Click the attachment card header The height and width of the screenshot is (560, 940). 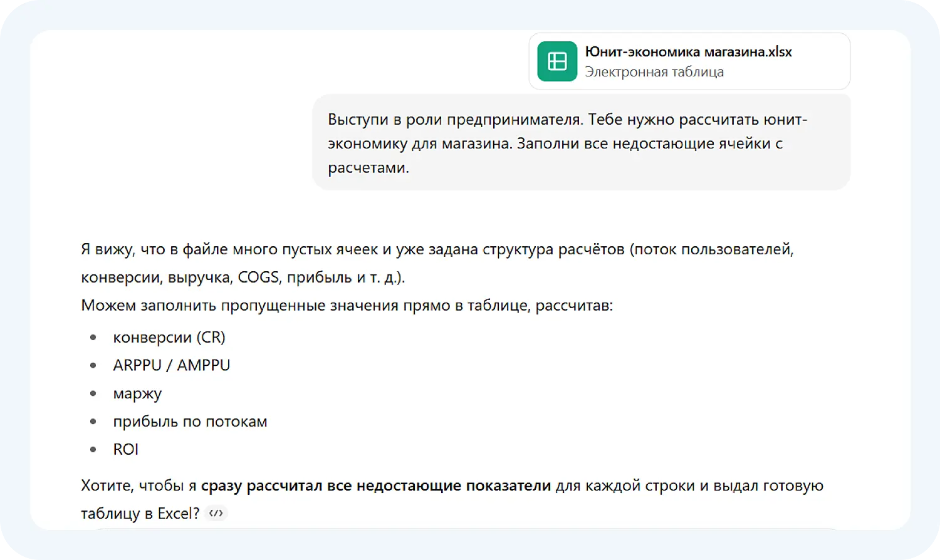coord(688,61)
